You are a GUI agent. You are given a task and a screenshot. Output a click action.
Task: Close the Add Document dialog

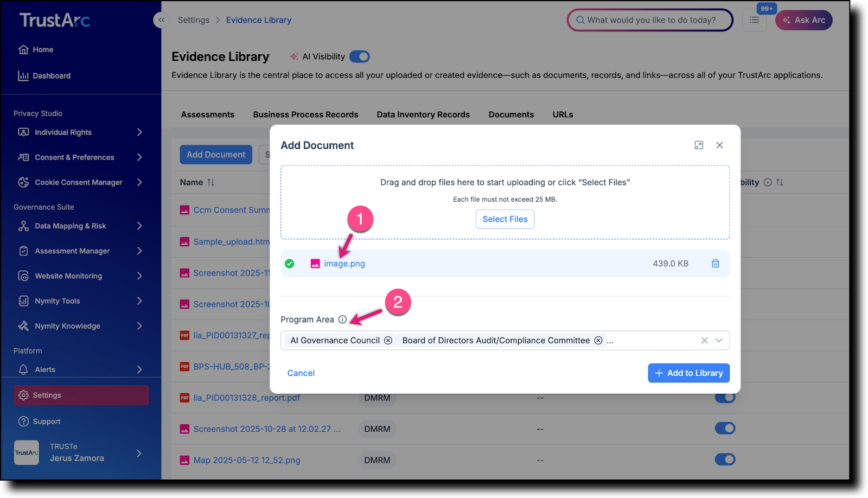pos(719,145)
